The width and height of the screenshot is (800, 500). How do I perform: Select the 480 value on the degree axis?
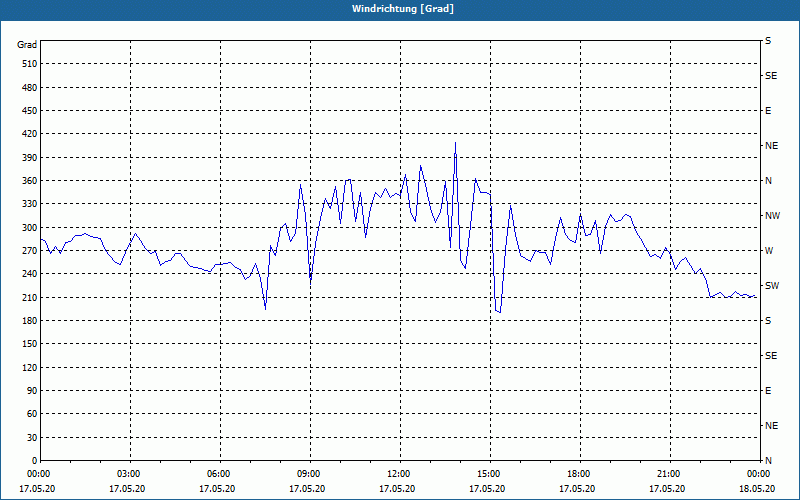tap(30, 87)
